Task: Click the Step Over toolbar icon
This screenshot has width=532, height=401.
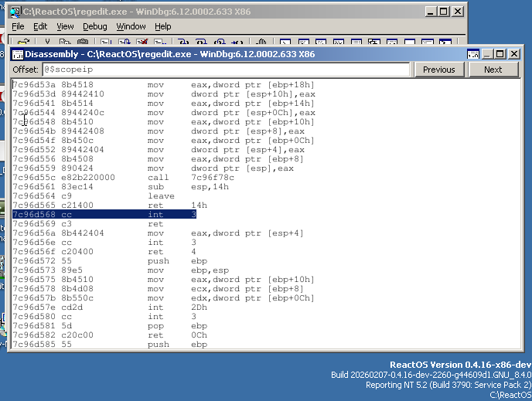Action: pyautogui.click(x=202, y=43)
